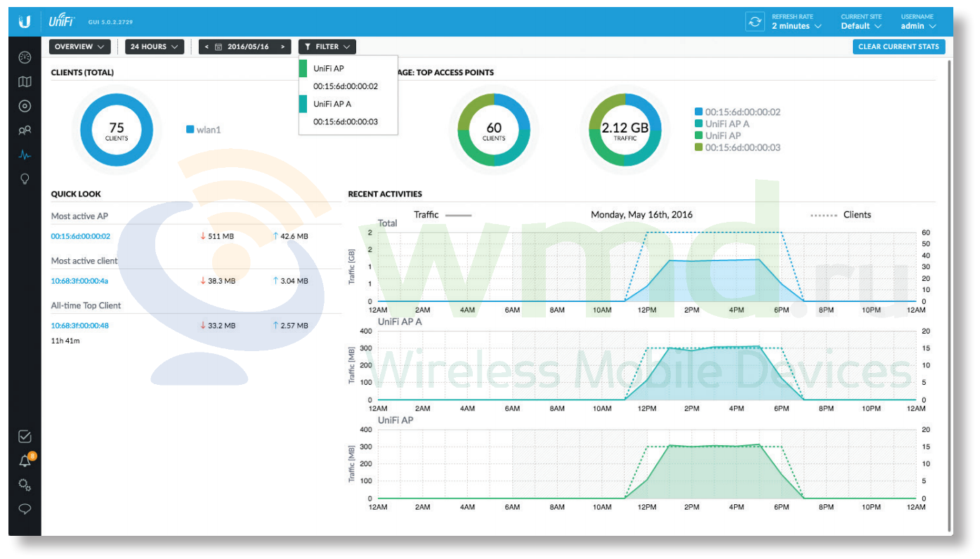Click the CLEAR CURRENT STATS button
The height and width of the screenshot is (559, 980).
coord(899,46)
